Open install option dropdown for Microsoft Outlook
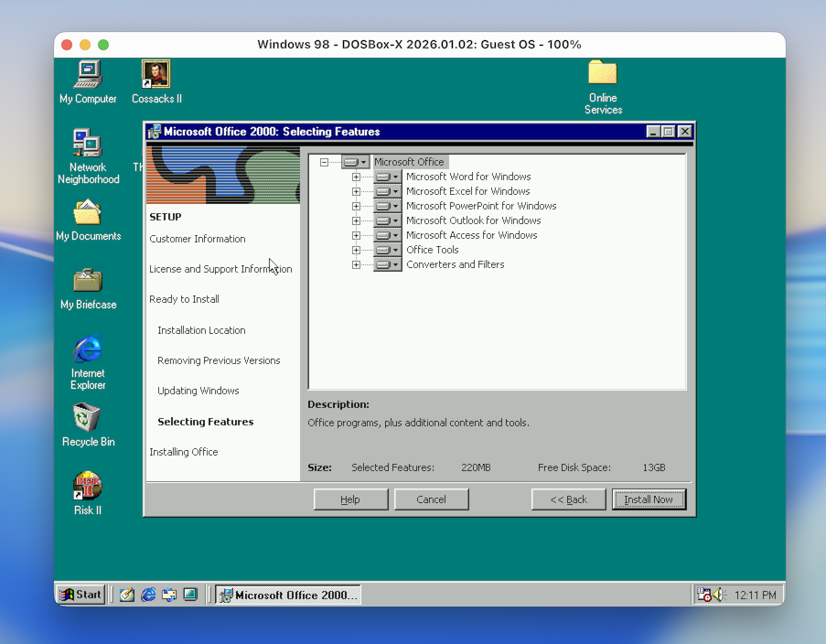This screenshot has height=644, width=826. pos(387,220)
